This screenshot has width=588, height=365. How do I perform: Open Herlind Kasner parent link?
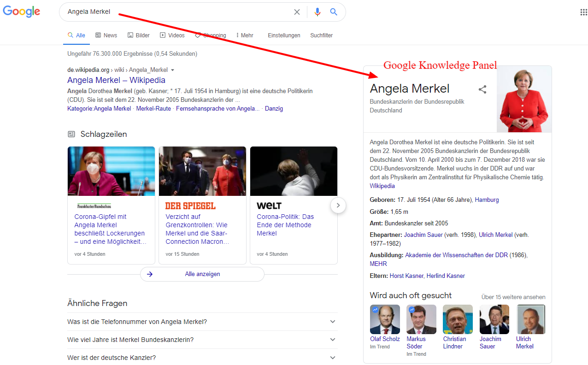[x=446, y=276]
